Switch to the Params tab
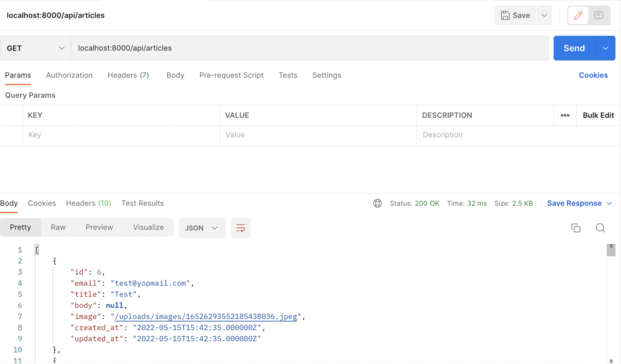This screenshot has width=621, height=364. click(18, 75)
